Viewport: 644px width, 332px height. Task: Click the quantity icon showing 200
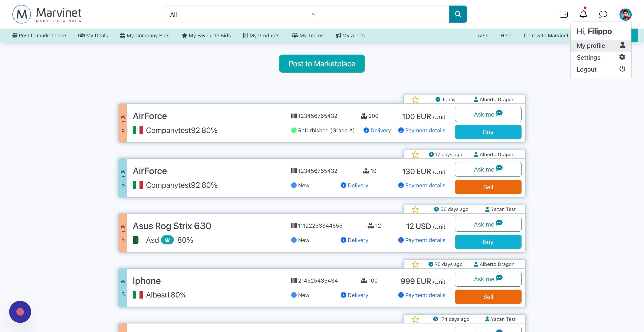pyautogui.click(x=364, y=116)
